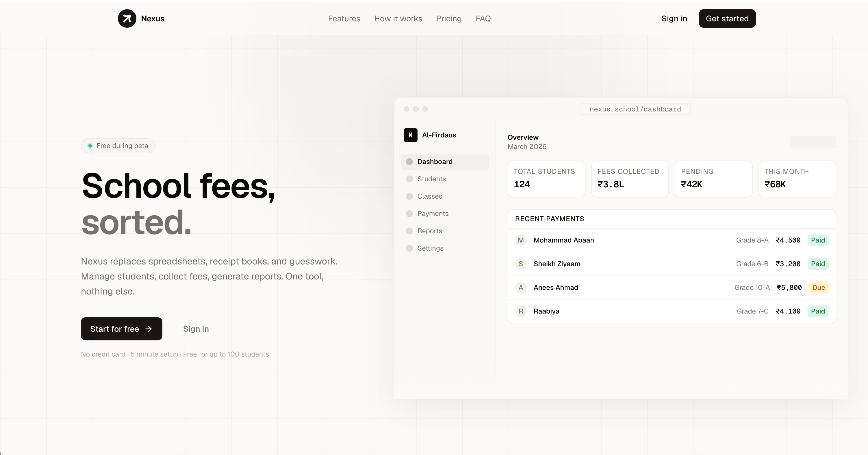Open the Al-Firdaus school avatar

410,135
